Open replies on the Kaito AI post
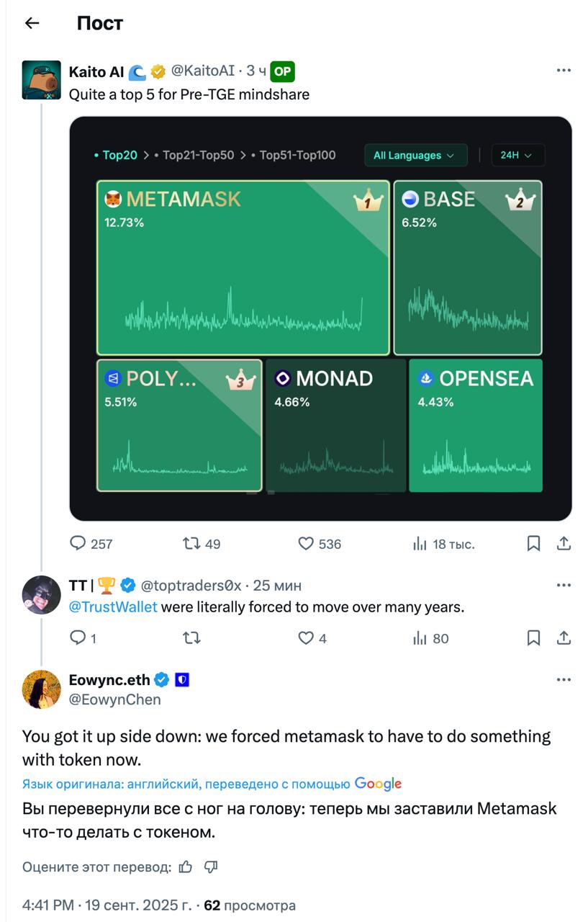The width and height of the screenshot is (588, 922). tap(91, 543)
